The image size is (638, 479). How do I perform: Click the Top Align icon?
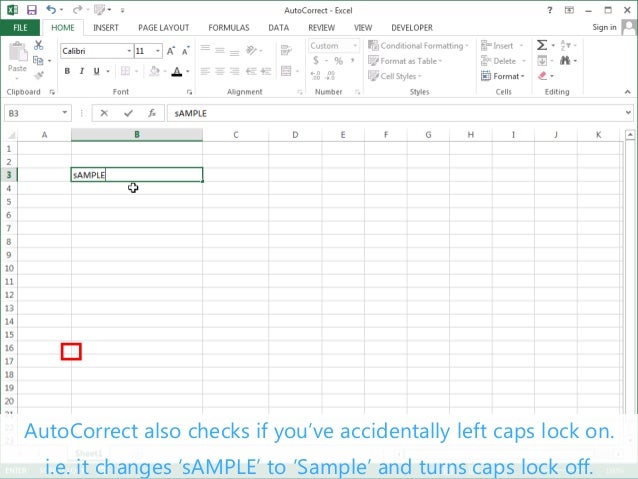click(205, 49)
